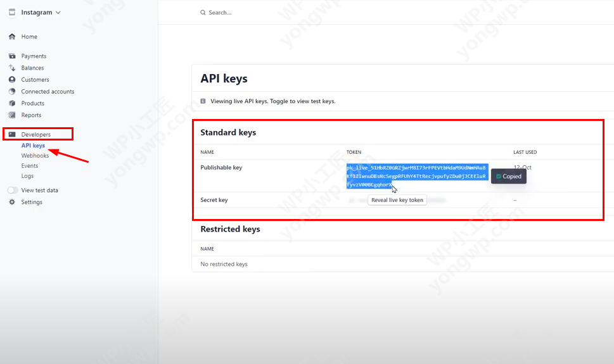Click Reveal live key token button

397,200
